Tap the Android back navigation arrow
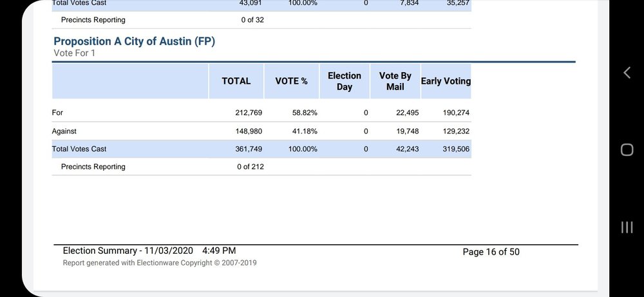 point(627,73)
